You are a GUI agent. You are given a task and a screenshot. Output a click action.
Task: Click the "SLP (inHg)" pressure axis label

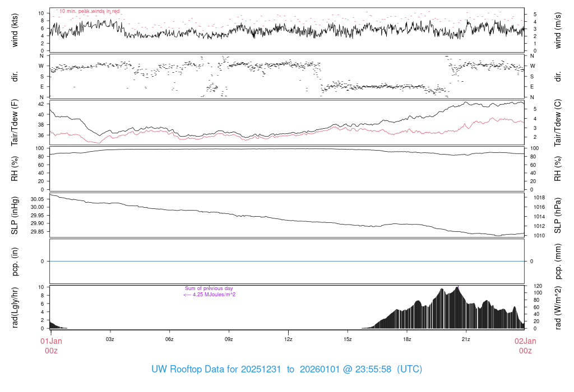pyautogui.click(x=15, y=216)
